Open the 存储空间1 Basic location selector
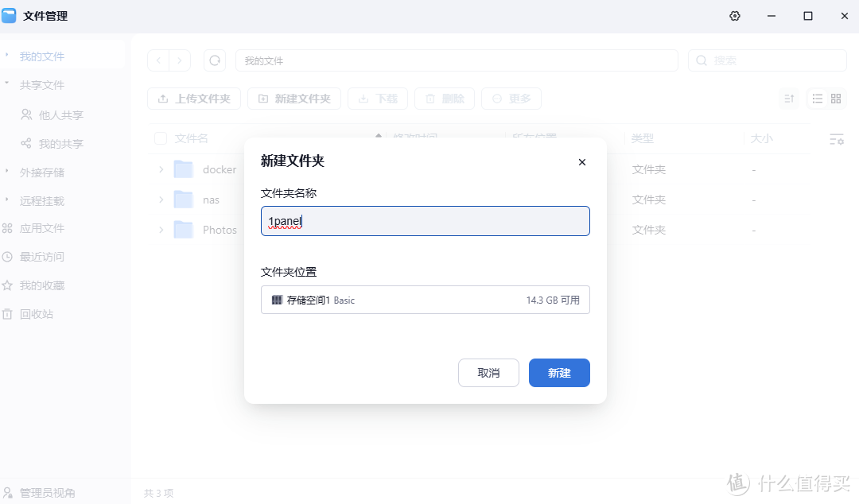This screenshot has width=859, height=504. pyautogui.click(x=425, y=300)
